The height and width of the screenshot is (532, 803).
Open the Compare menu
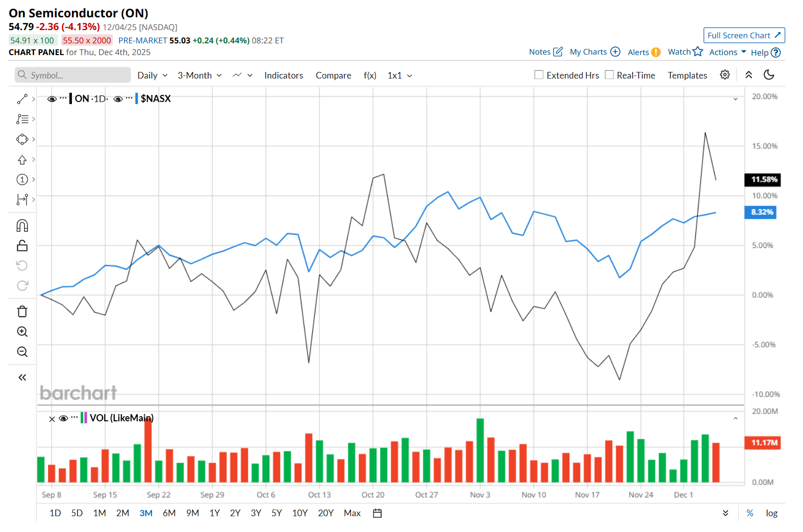point(334,75)
